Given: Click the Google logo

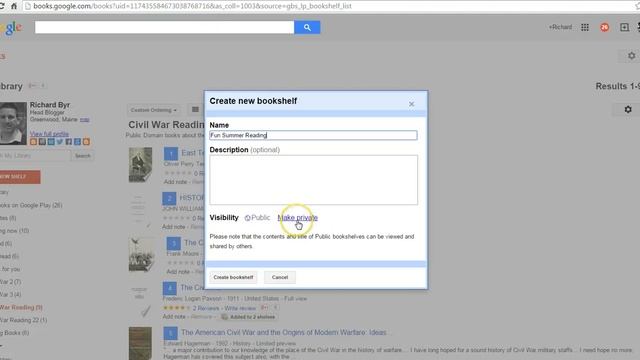Looking at the screenshot, I should tap(11, 28).
